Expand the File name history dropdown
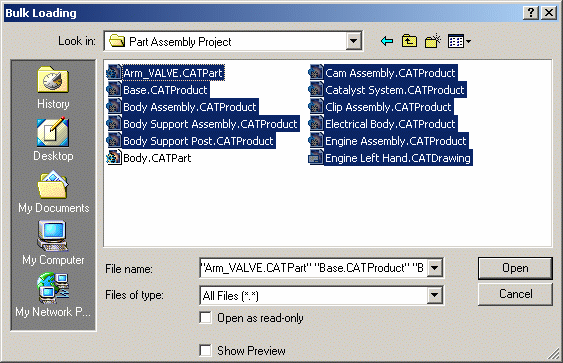The image size is (563, 363). tap(434, 268)
